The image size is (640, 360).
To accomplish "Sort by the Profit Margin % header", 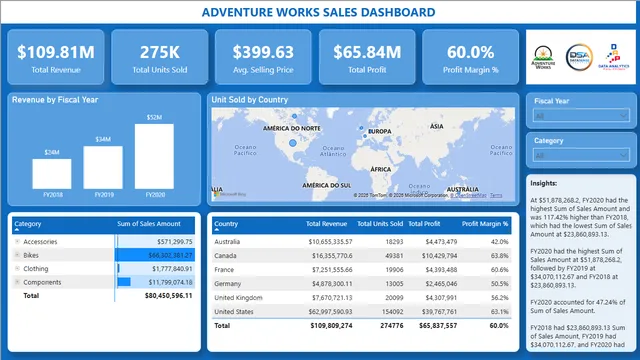I will (485, 224).
